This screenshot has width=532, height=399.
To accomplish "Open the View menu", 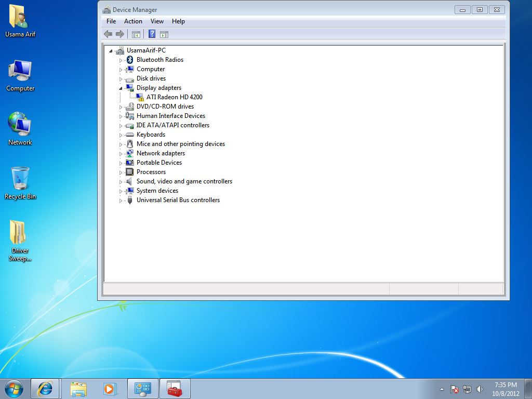I will 157,21.
